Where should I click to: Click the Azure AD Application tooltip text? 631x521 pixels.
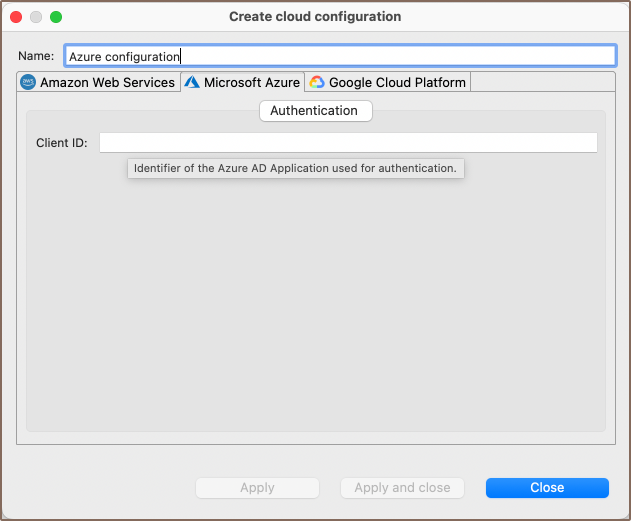tap(296, 168)
